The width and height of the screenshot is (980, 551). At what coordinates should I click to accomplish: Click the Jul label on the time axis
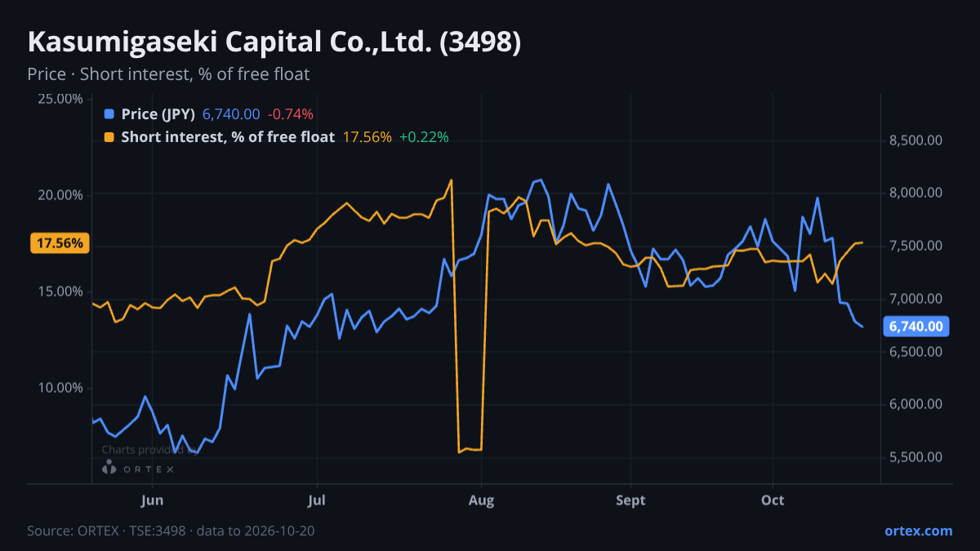pos(317,500)
